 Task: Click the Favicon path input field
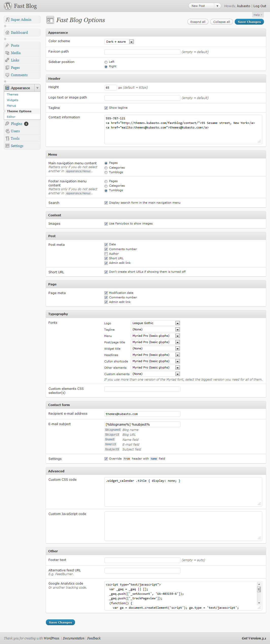pyautogui.click(x=142, y=52)
